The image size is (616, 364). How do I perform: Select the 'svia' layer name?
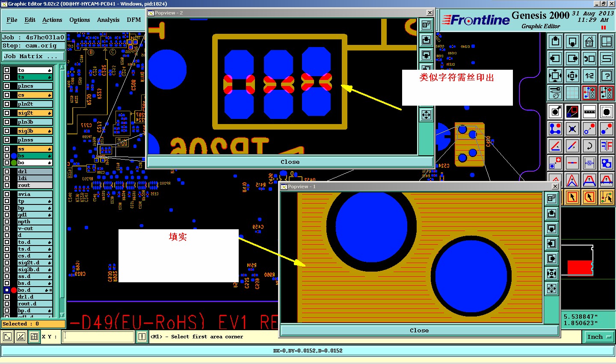coord(35,194)
